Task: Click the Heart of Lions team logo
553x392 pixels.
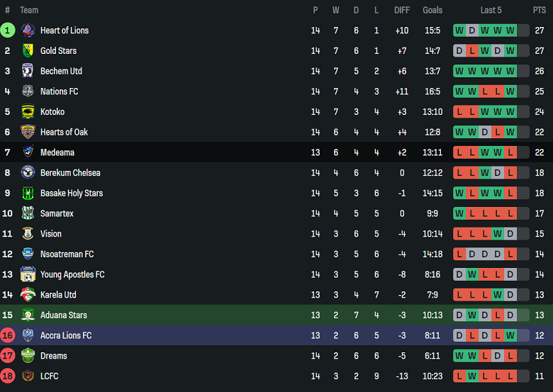Action: tap(28, 30)
